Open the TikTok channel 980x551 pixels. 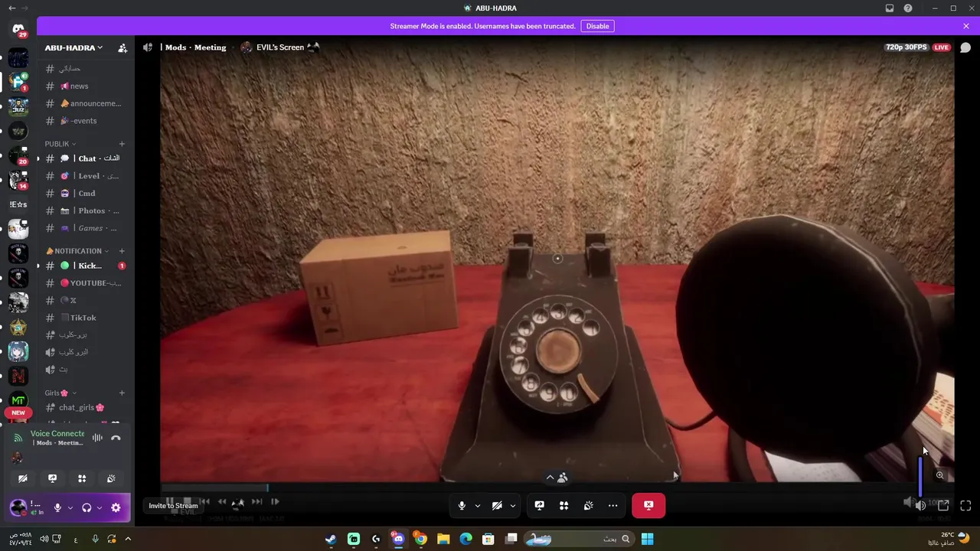(x=84, y=318)
